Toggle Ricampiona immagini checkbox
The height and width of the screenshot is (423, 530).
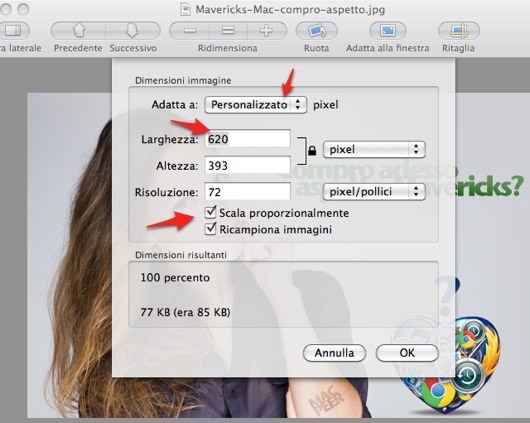[211, 229]
